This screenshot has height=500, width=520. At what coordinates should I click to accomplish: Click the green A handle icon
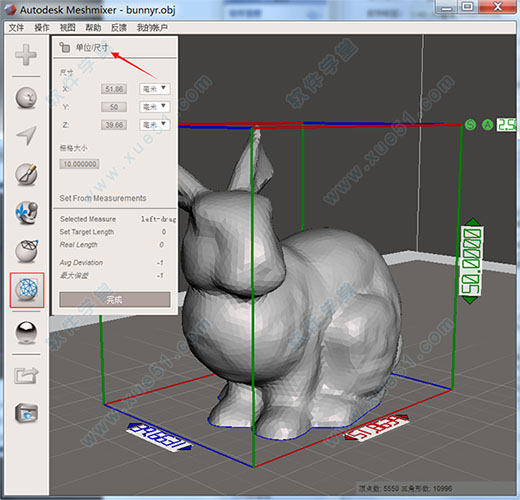[488, 125]
